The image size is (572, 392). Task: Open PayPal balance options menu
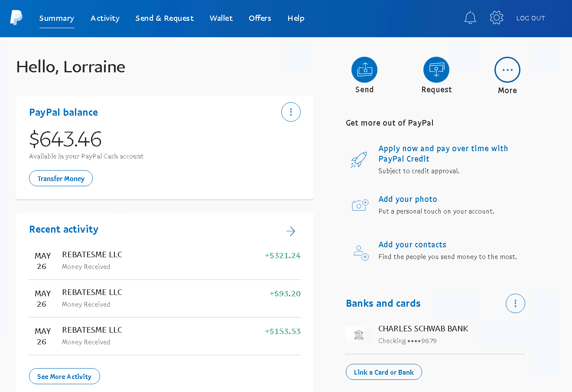click(x=291, y=112)
